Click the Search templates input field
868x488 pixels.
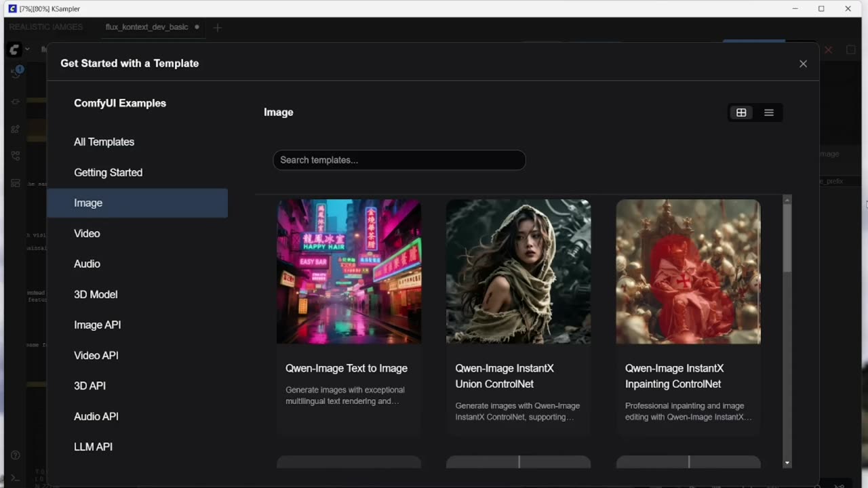pos(399,160)
